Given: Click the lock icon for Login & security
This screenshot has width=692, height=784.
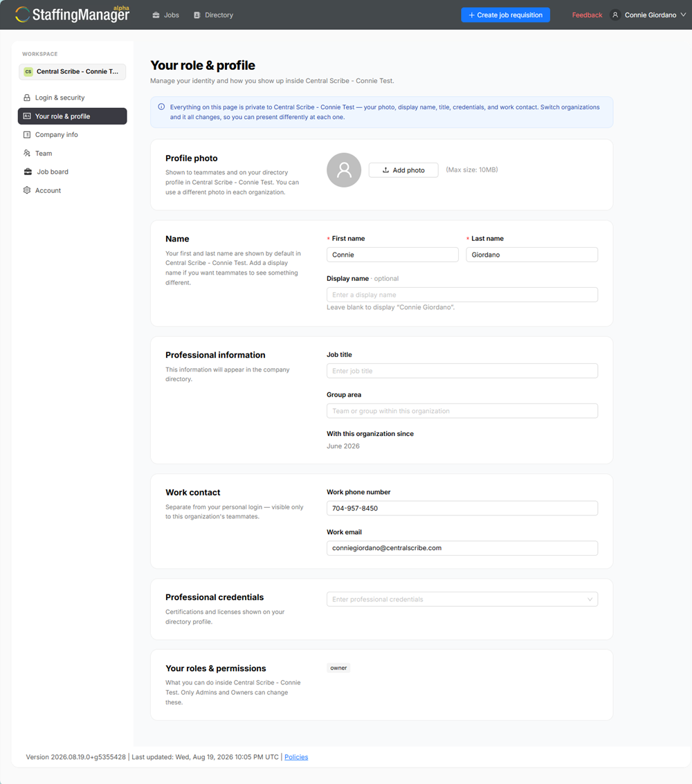Looking at the screenshot, I should 27,98.
